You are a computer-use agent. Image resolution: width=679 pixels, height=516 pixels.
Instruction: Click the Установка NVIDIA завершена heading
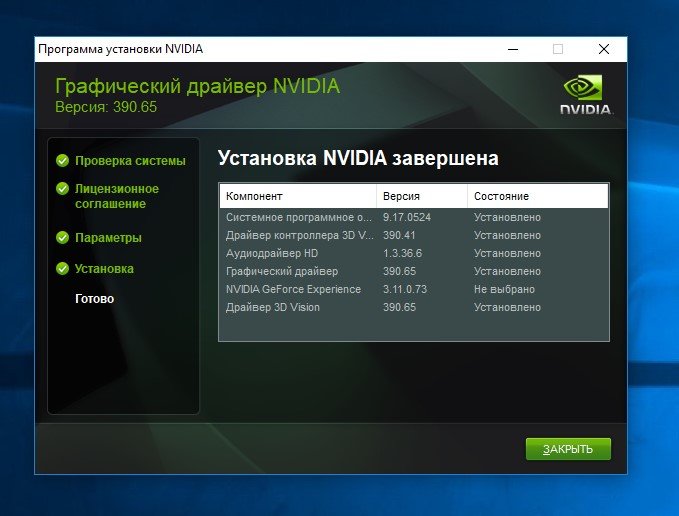[x=358, y=158]
